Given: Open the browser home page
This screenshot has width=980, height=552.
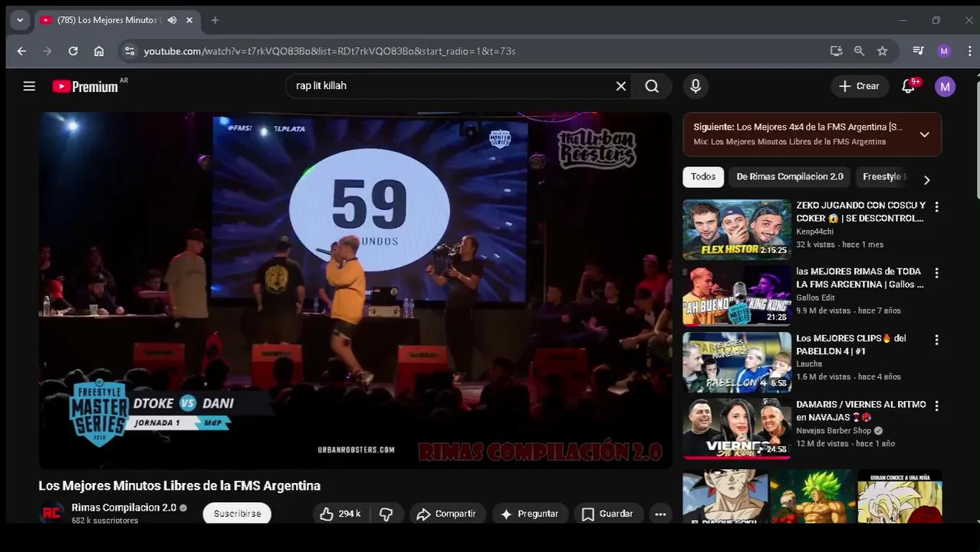Looking at the screenshot, I should tap(99, 51).
